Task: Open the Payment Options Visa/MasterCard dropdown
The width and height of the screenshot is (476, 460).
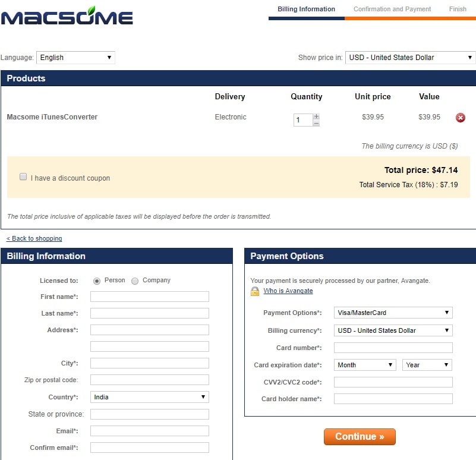Action: tap(393, 313)
